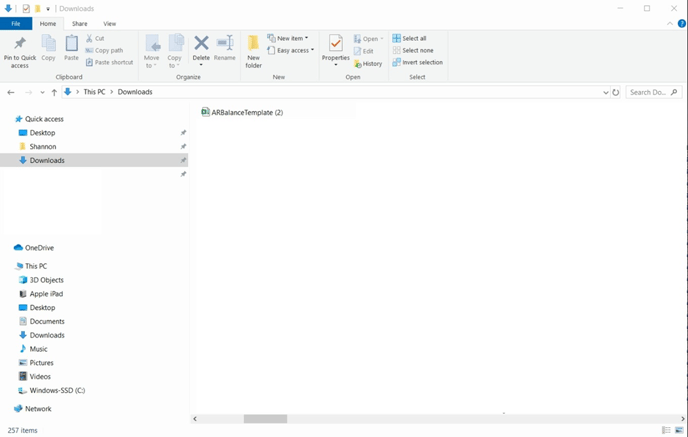Click the Delete icon in the ribbon
688x437 pixels.
201,48
